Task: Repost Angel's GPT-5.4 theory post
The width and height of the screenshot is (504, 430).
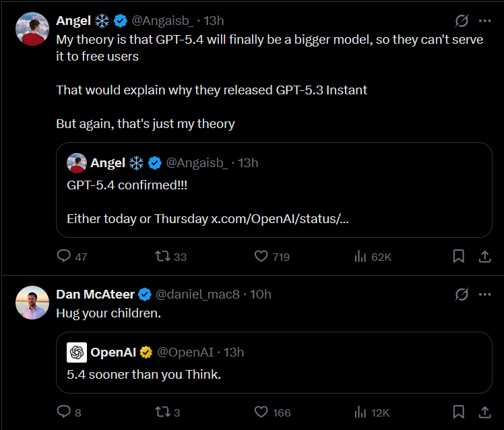Action: pyautogui.click(x=162, y=256)
